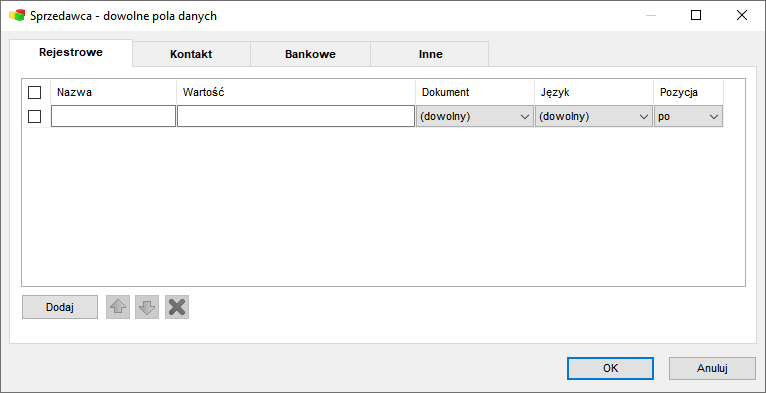Click the Nazwa input field
This screenshot has height=393, width=766.
pos(113,116)
